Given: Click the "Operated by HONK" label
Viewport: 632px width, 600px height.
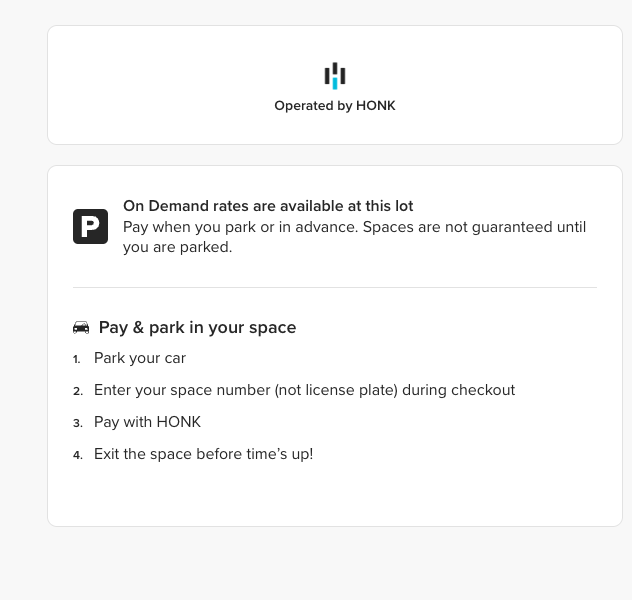Looking at the screenshot, I should (x=335, y=105).
